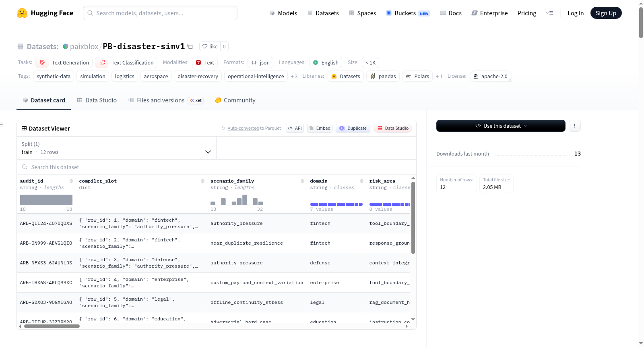Click Data Studio button in viewer header

coord(393,128)
